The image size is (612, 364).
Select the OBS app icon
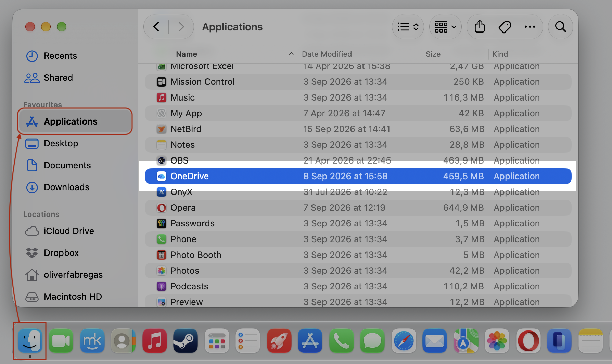pos(162,160)
